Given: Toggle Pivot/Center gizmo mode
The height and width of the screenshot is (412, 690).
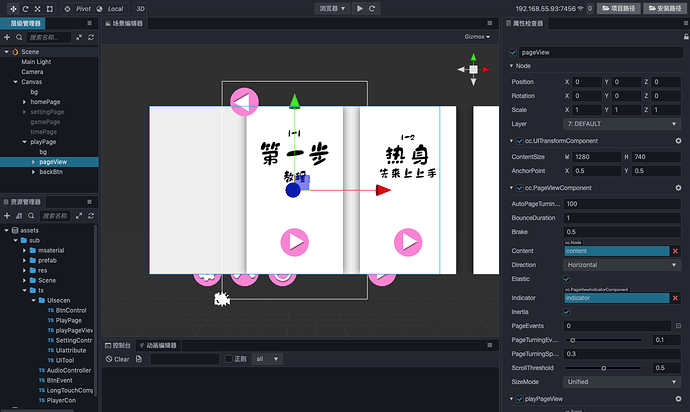Looking at the screenshot, I should [x=77, y=9].
